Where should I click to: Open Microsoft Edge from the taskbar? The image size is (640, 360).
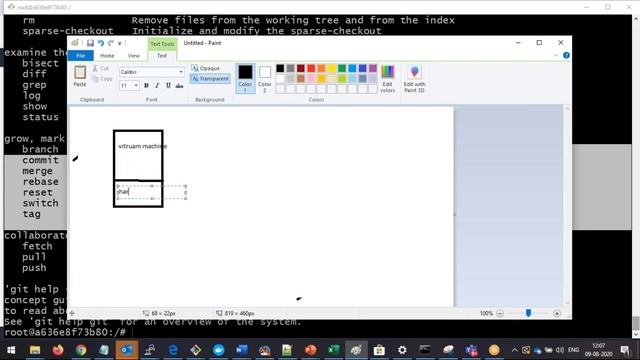pos(173,350)
